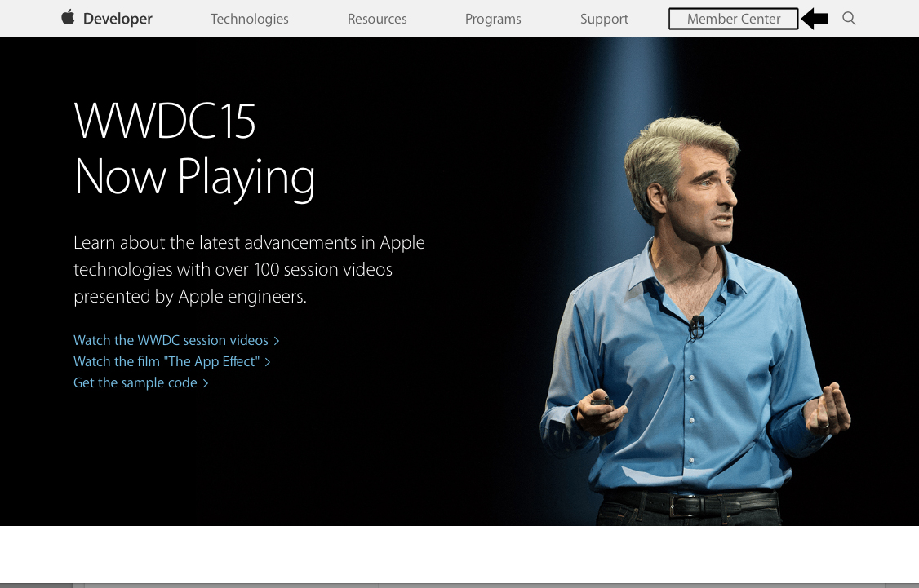This screenshot has height=588, width=919.
Task: Open the Technologies menu
Action: click(x=249, y=19)
